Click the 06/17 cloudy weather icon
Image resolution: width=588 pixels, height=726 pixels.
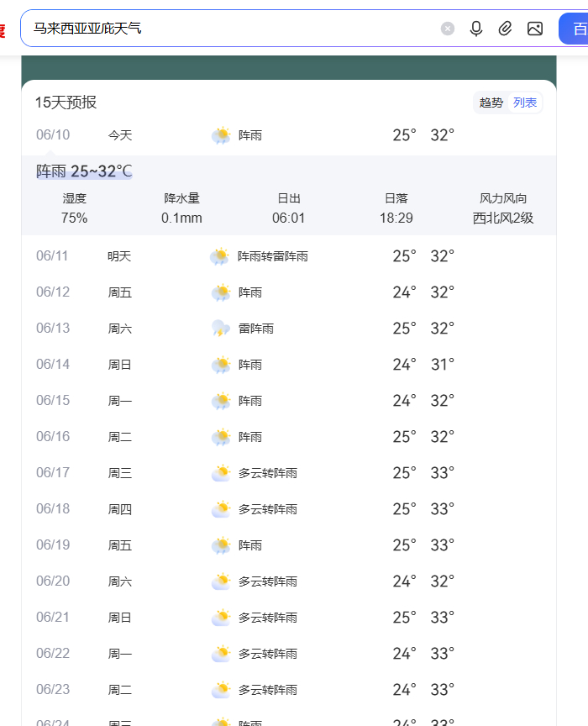click(221, 473)
